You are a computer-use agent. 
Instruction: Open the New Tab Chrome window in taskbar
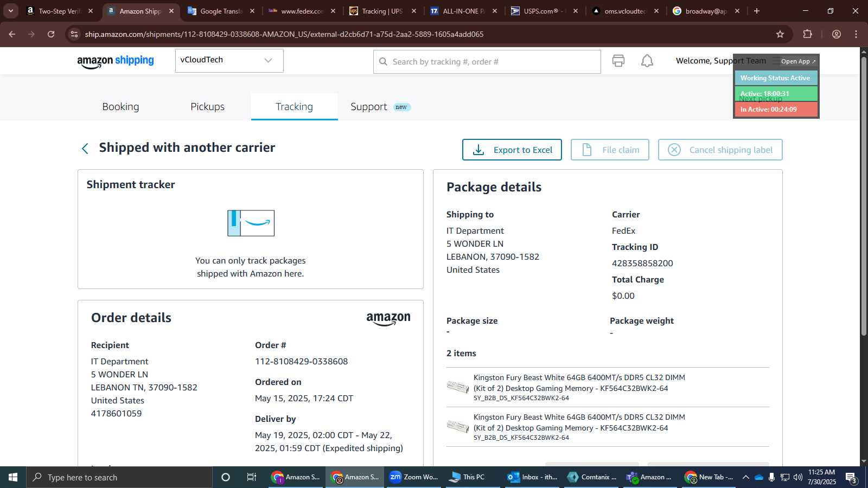pos(710,477)
